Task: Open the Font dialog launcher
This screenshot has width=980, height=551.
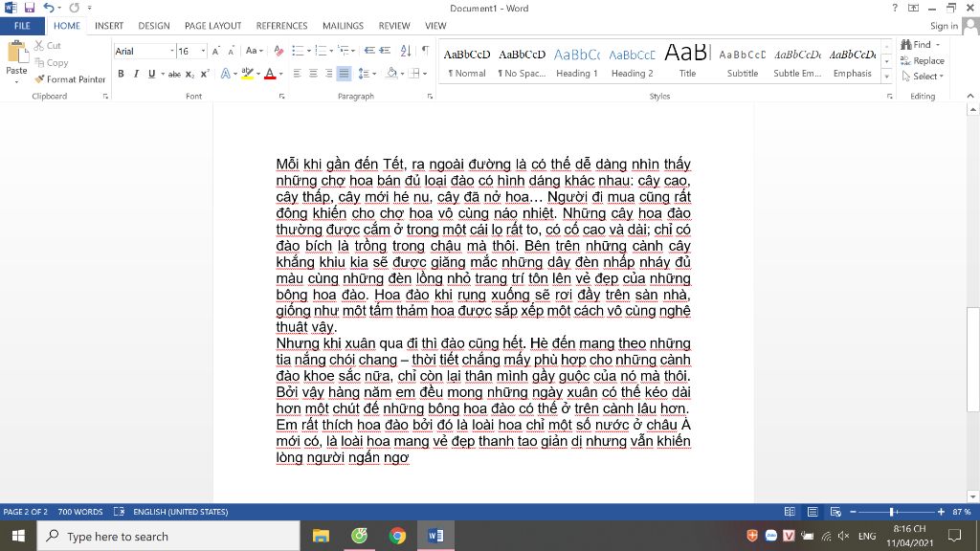Action: click(282, 97)
